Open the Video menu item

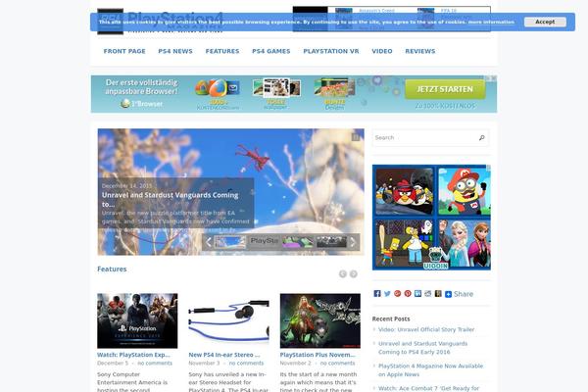[382, 51]
